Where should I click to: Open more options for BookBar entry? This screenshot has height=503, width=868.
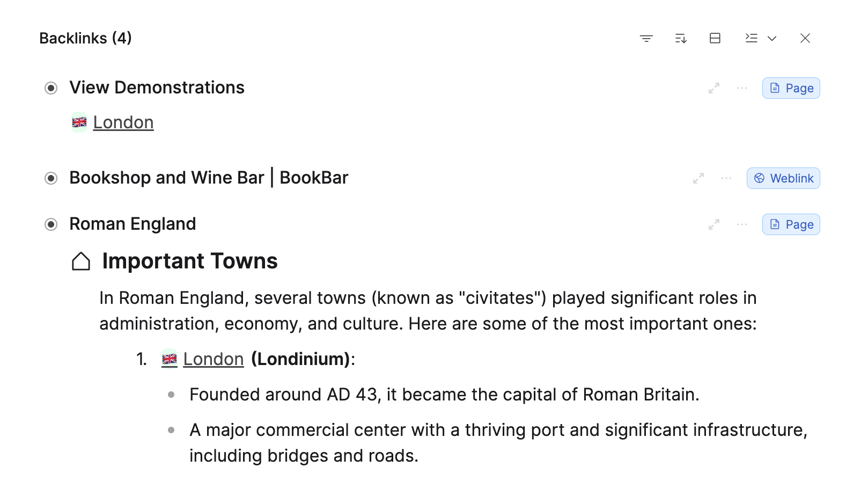click(726, 178)
